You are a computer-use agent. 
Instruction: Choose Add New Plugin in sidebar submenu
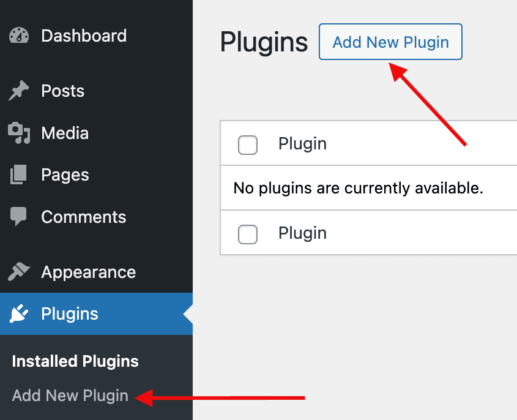(70, 396)
